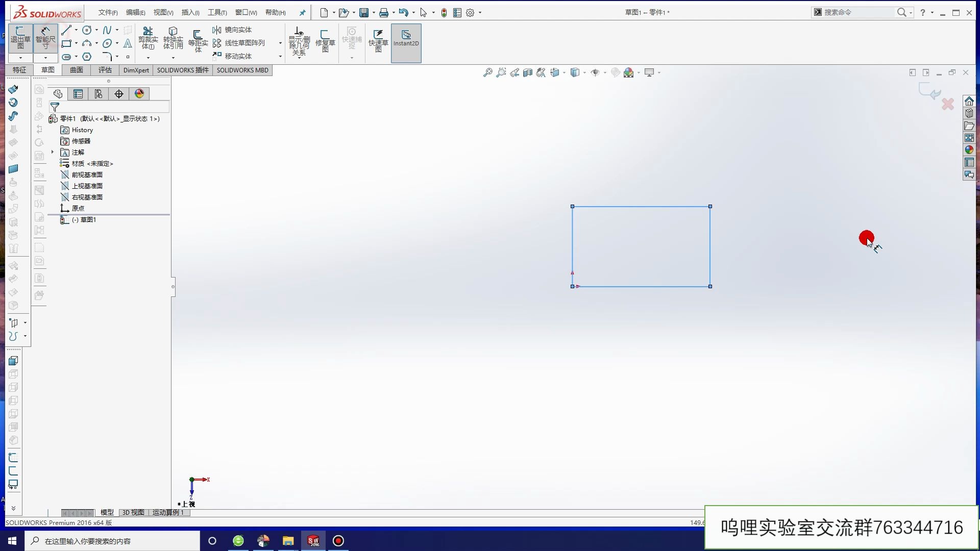The image size is (980, 551).
Task: Select the Smart Dimension (智能尺寸) tool
Action: [45, 38]
